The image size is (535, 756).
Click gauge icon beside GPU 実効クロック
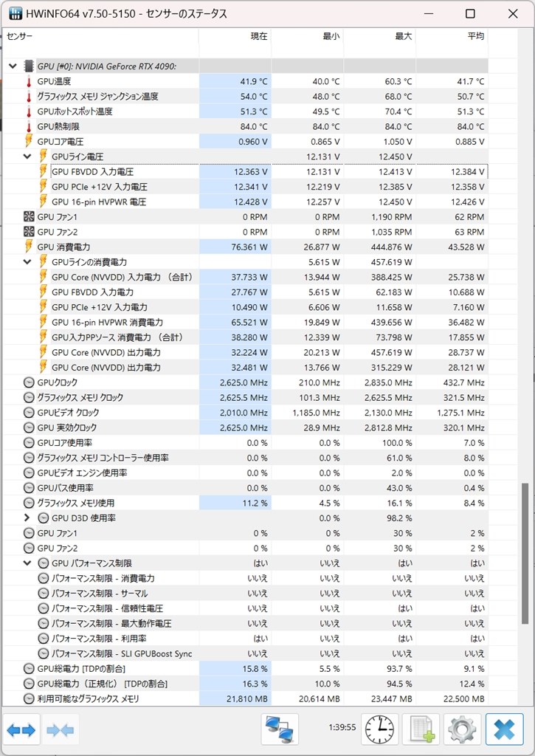tap(29, 427)
